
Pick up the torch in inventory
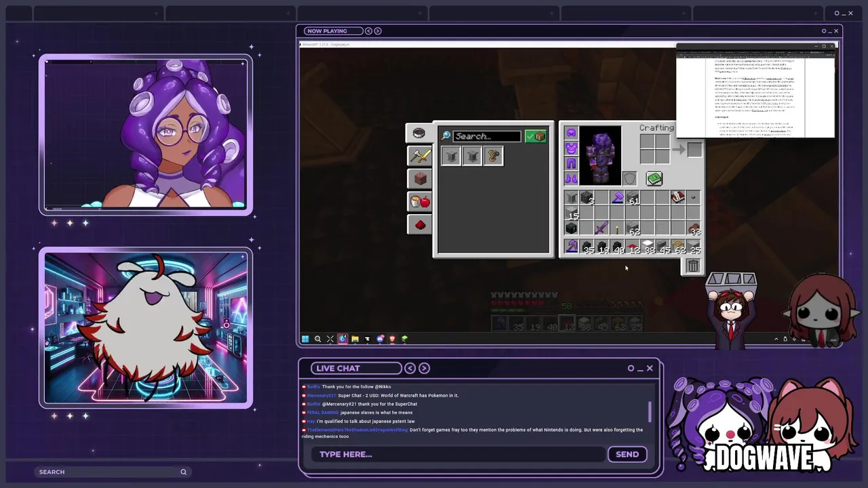pos(617,228)
